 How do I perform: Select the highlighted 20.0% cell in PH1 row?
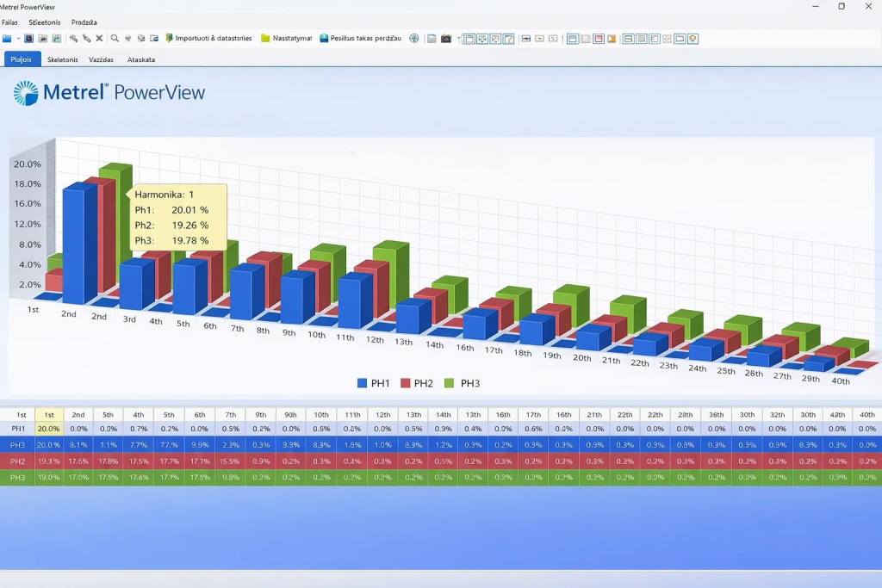tap(48, 428)
